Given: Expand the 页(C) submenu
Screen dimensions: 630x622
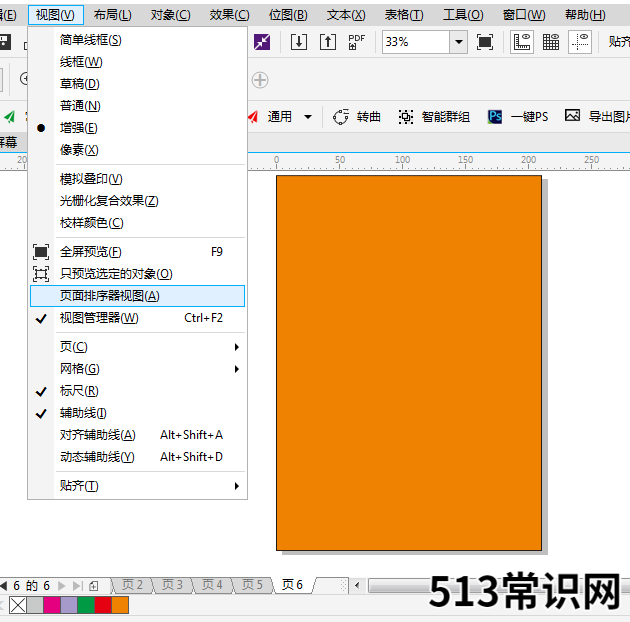Looking at the screenshot, I should 137,347.
